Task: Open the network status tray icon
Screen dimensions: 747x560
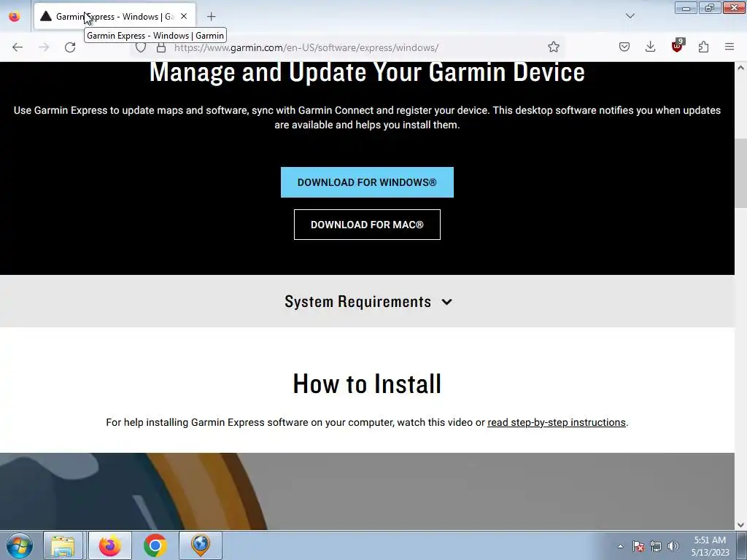Action: pyautogui.click(x=656, y=546)
